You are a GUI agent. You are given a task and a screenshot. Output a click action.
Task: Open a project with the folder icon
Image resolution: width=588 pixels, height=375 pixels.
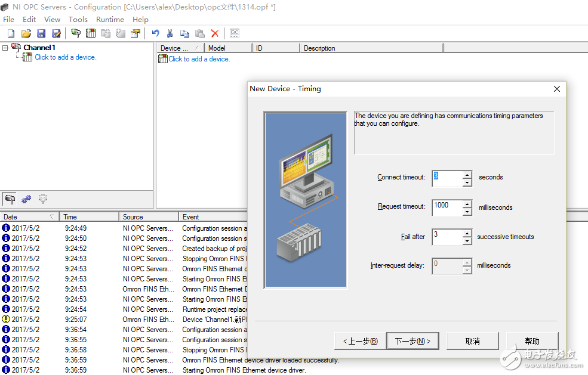click(x=26, y=34)
